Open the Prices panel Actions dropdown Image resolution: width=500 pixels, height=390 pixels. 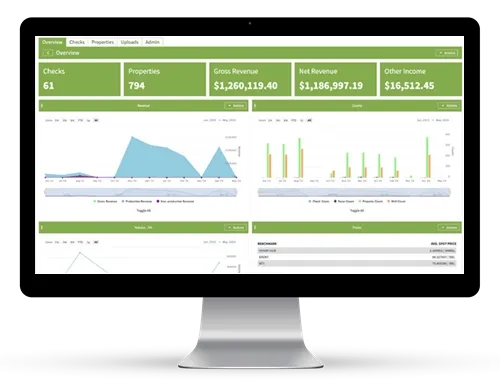click(449, 228)
